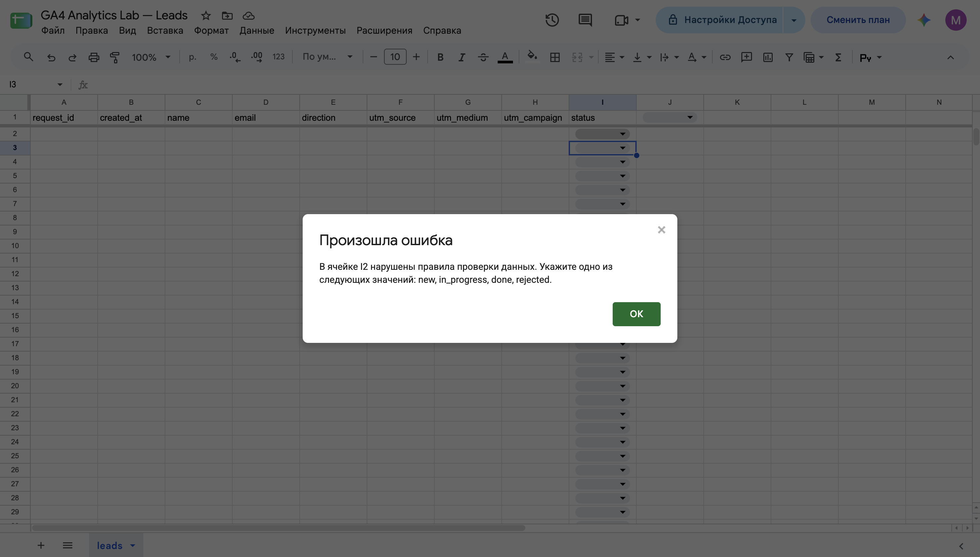Open the Вставка menu
The width and height of the screenshot is (980, 557).
165,31
